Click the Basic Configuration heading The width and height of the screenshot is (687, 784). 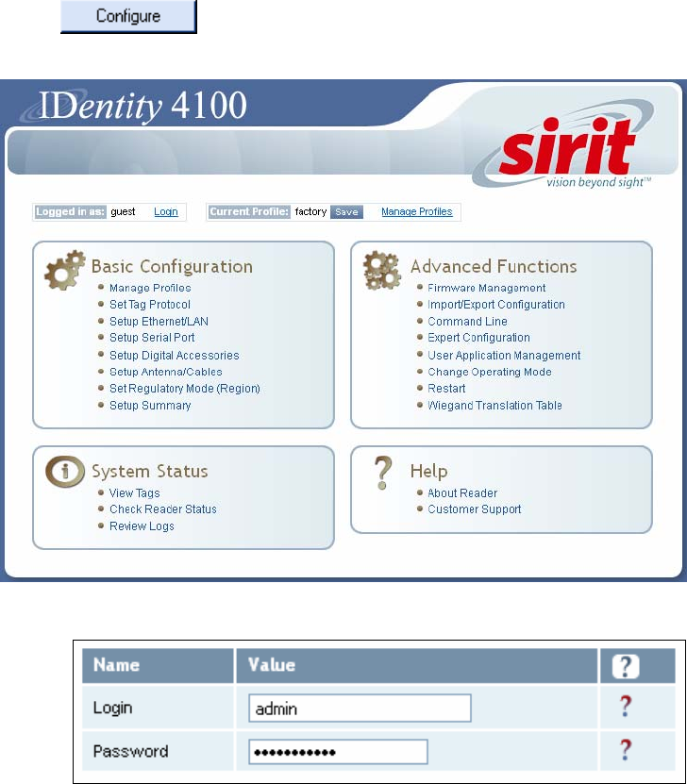tap(172, 266)
